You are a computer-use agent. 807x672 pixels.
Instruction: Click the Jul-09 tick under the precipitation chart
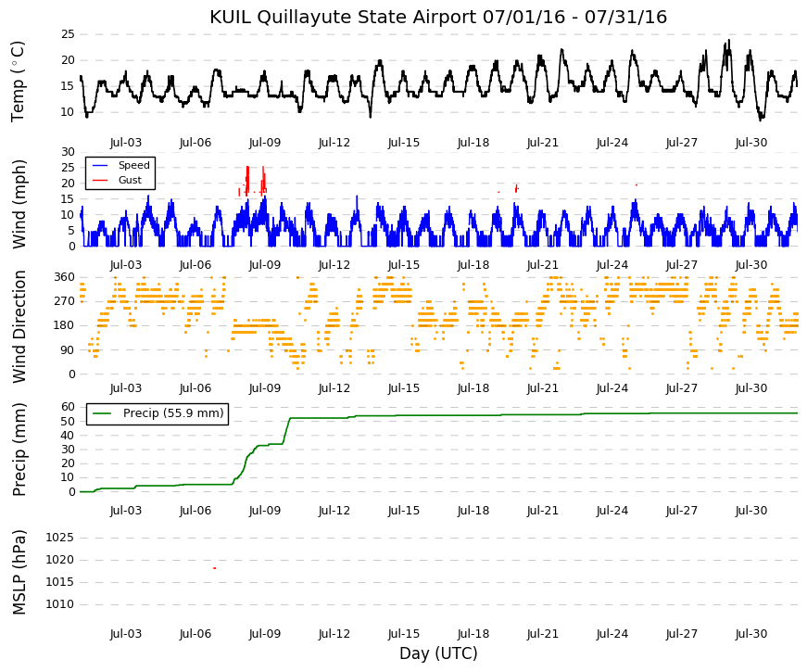[265, 511]
